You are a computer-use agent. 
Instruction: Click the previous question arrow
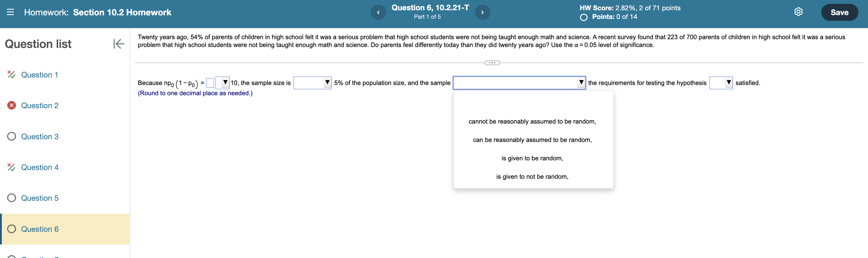point(378,12)
